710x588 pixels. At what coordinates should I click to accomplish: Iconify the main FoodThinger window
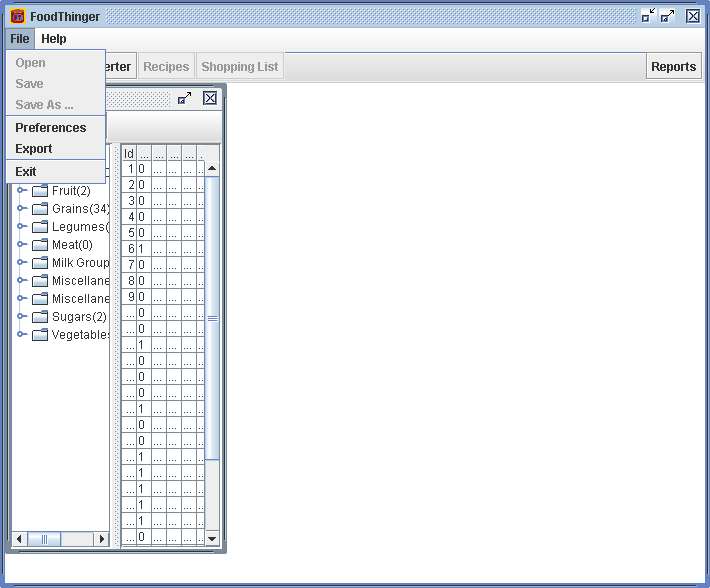coord(648,16)
